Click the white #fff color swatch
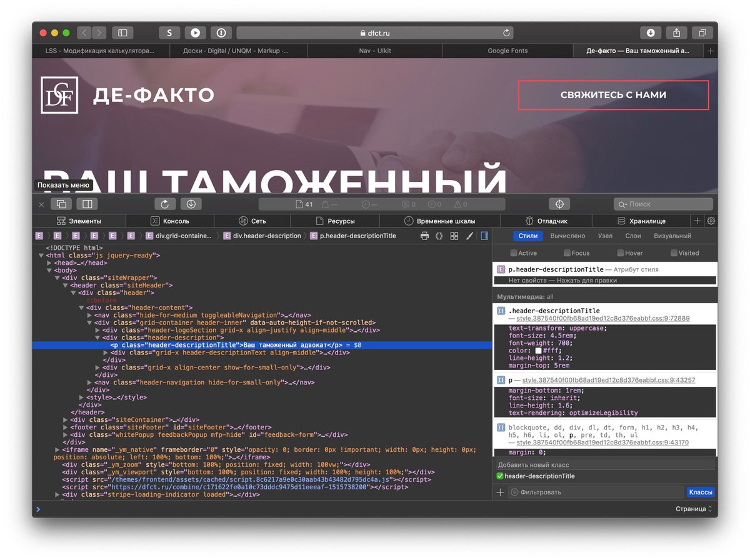The height and width of the screenshot is (560, 750). (537, 351)
